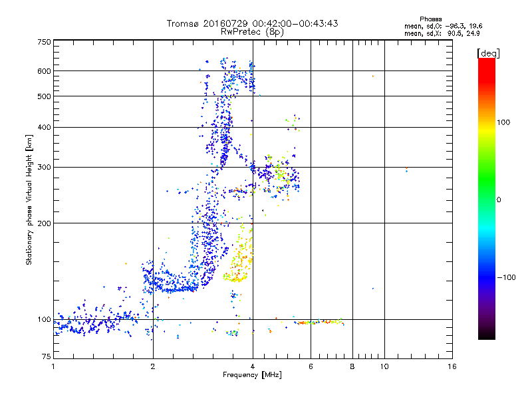Click y-axis tick label '750'

click(44, 42)
